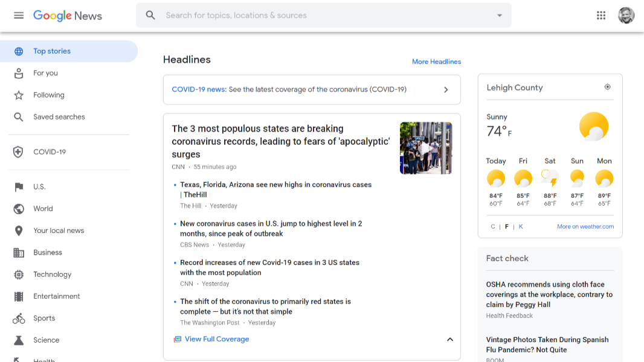Go to the For you section
Image resolution: width=644 pixels, height=362 pixels.
[46, 73]
